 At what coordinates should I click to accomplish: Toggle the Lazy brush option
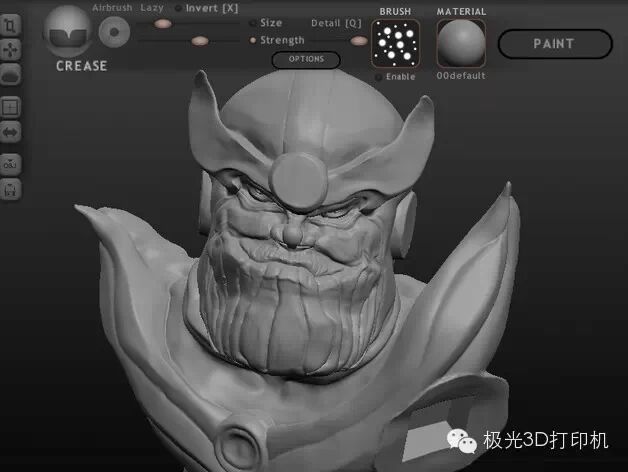pos(152,8)
